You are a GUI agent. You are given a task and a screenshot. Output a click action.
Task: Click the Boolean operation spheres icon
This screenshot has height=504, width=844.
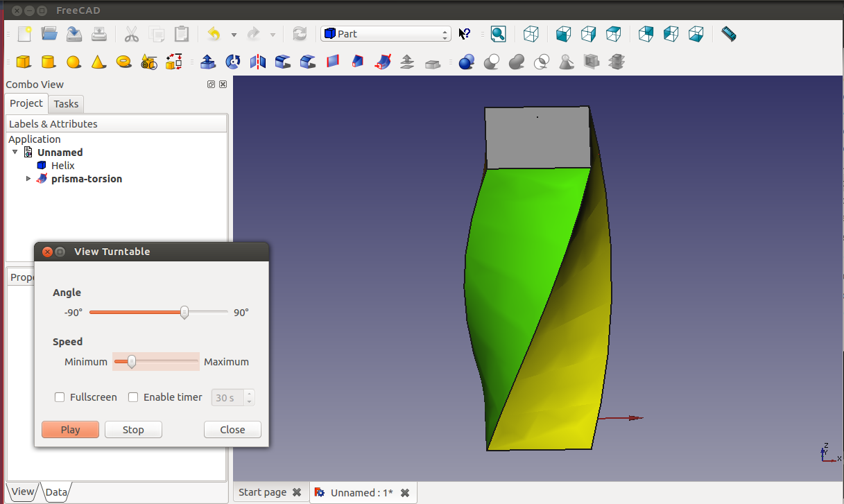[467, 62]
